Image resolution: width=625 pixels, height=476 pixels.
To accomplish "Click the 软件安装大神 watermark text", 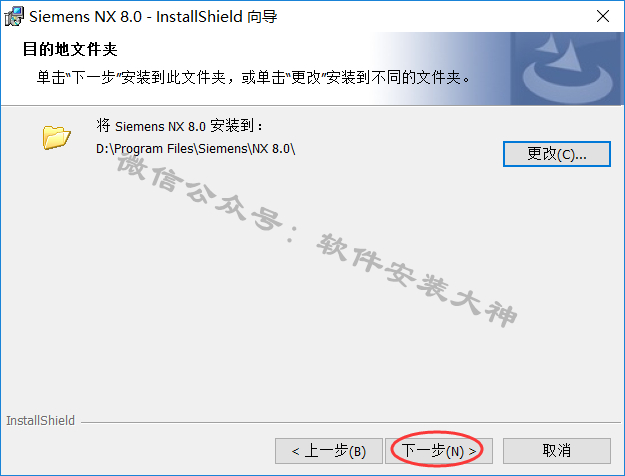I will tap(417, 280).
